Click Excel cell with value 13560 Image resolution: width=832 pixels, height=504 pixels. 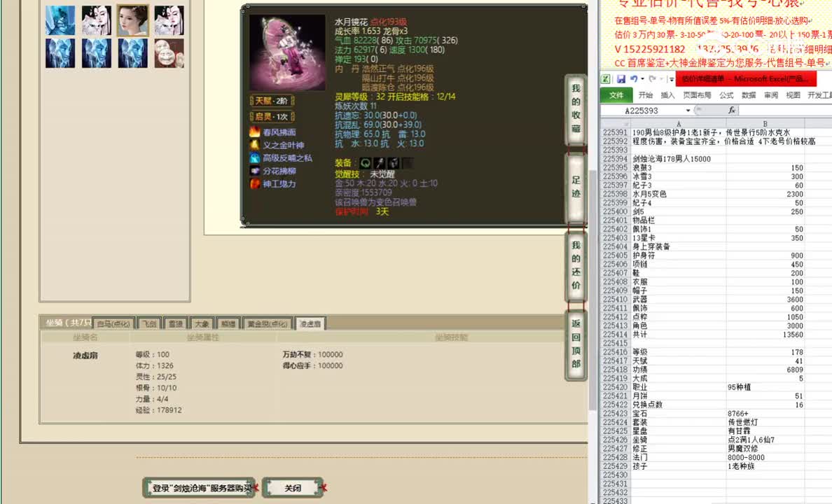765,335
